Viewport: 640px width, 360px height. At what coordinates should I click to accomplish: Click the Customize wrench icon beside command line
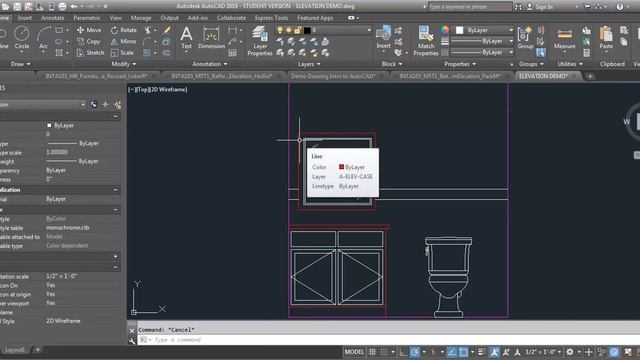pos(132,340)
